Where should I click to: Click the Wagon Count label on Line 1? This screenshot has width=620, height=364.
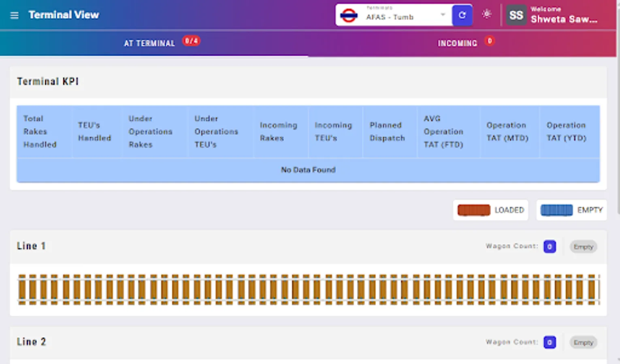[x=512, y=246]
